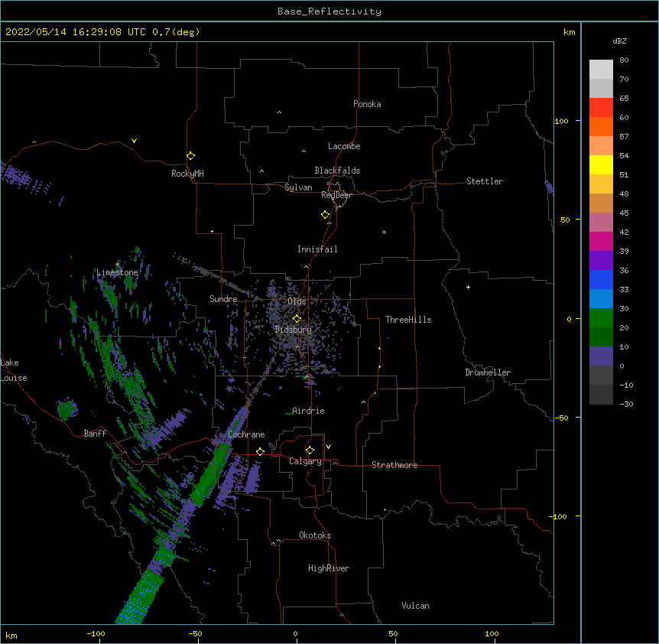Click the light blue 30-33 dBZ swatch

(601, 298)
